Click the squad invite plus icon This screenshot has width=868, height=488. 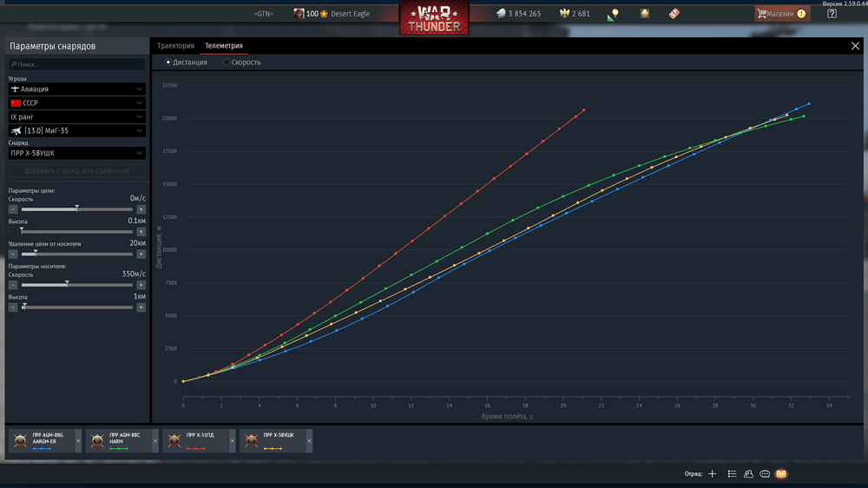(713, 473)
